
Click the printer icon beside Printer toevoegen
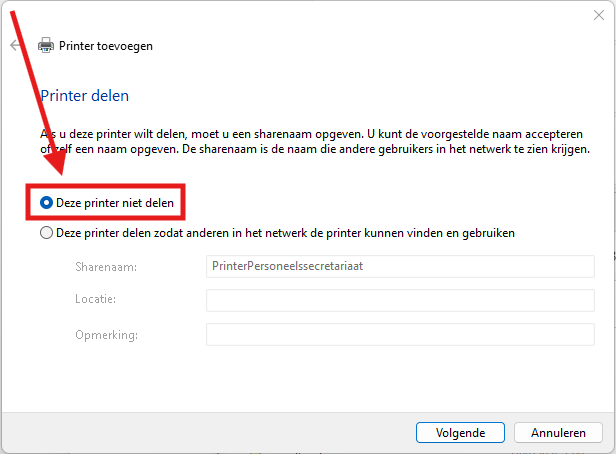point(46,46)
